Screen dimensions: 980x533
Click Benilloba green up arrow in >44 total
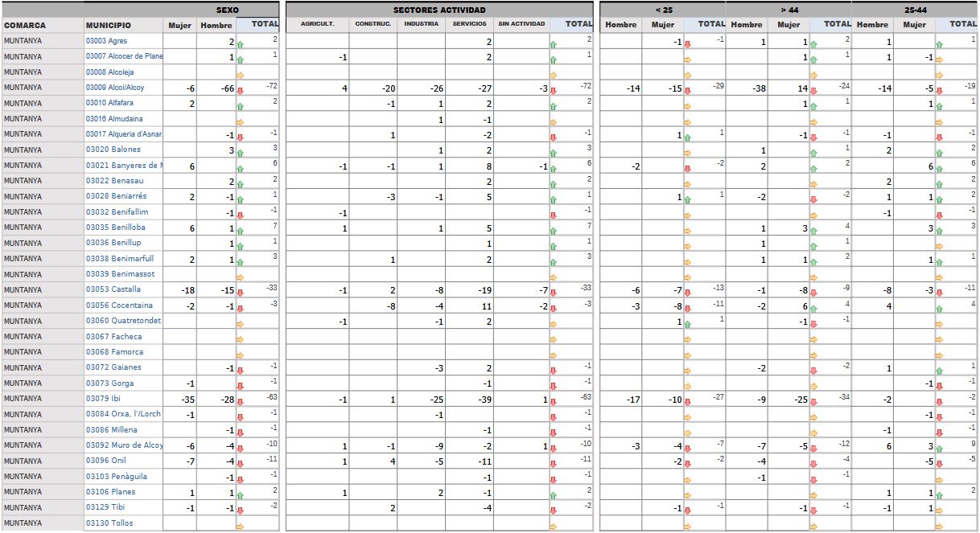point(813,231)
